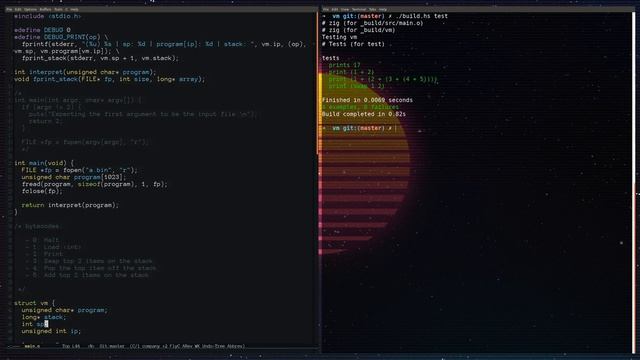Click the 'vm.sp, vm.program[vm.ip]);' line
The height and width of the screenshot is (360, 640).
pyautogui.click(x=67, y=51)
